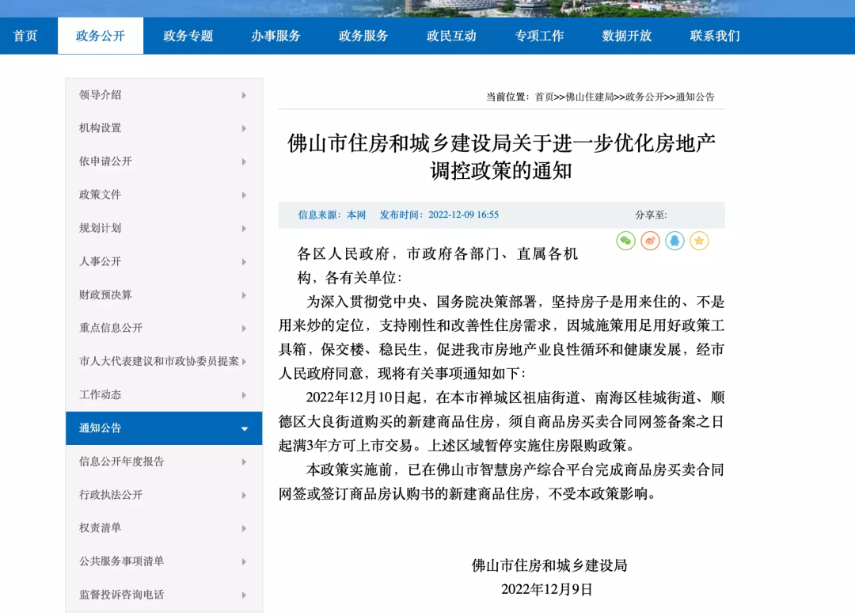Screen dimensions: 855x616
Task: Click the article title 佛山市住房和城乡建设局关于进一步优化房地产调控政策的通知
Action: click(501, 157)
